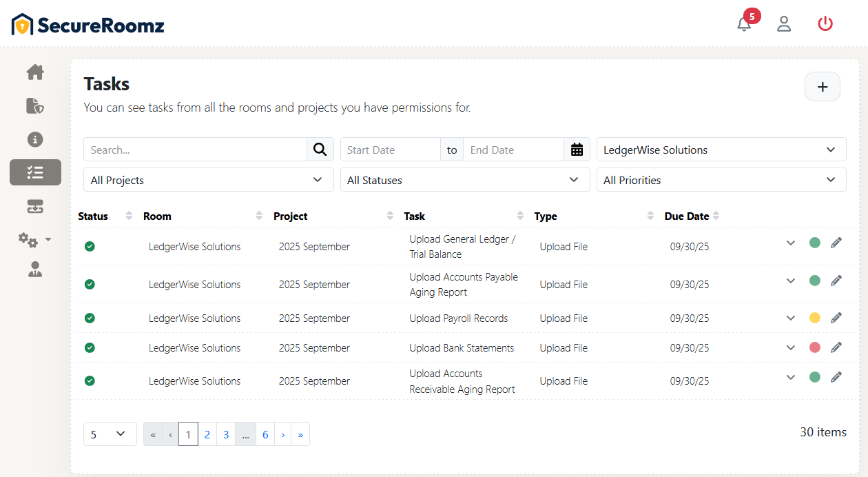Click the search magnifier icon
This screenshot has width=868, height=477.
tap(320, 150)
